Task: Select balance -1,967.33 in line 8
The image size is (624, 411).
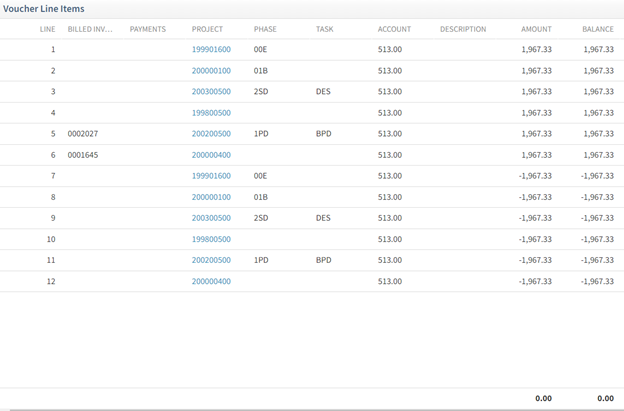Action: point(597,197)
